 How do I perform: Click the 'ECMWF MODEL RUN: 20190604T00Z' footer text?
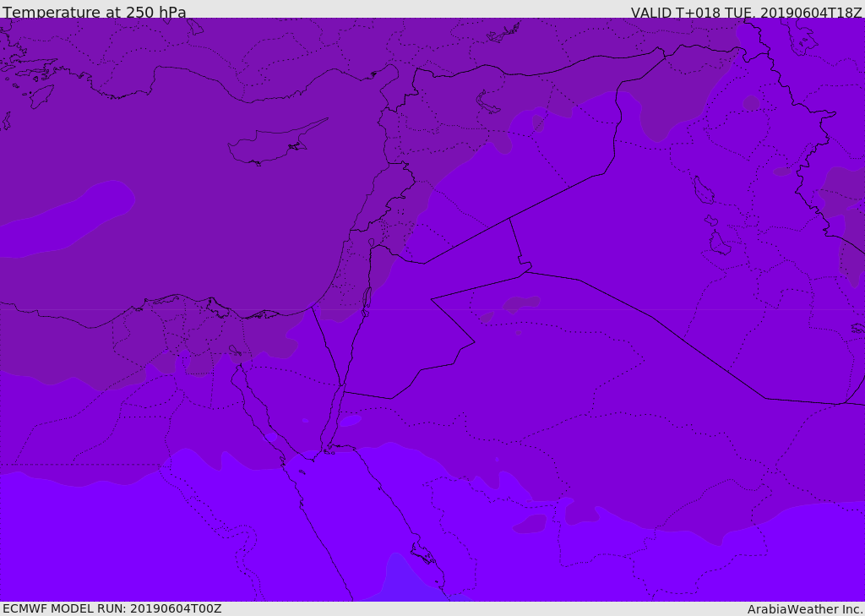click(x=112, y=608)
